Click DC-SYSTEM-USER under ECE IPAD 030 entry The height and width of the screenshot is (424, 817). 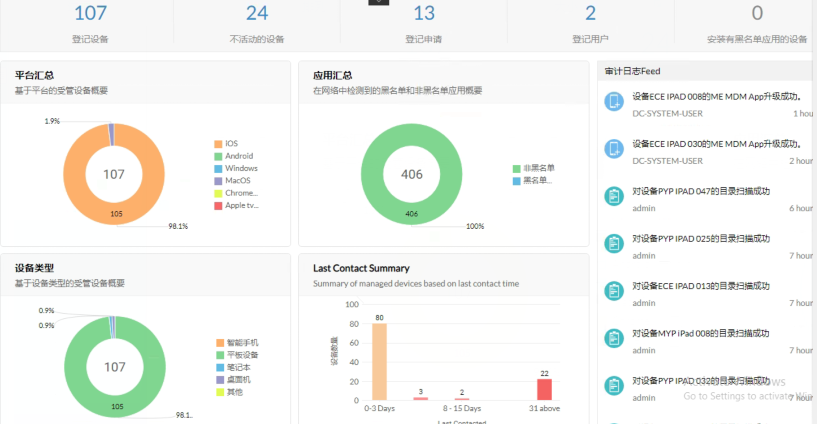point(667,161)
